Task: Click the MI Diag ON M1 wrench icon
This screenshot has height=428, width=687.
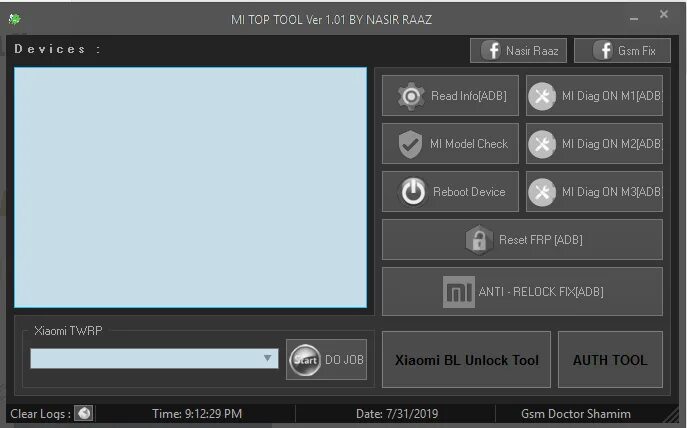Action: point(542,96)
